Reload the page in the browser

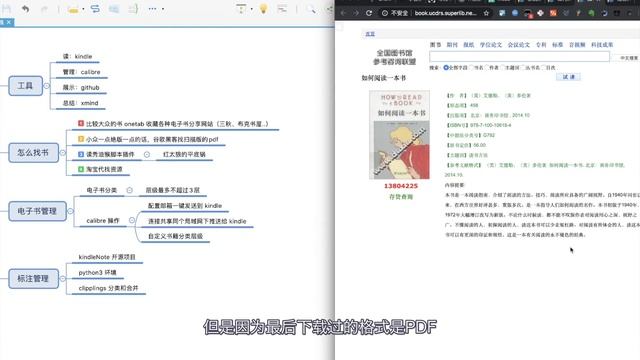pos(369,13)
